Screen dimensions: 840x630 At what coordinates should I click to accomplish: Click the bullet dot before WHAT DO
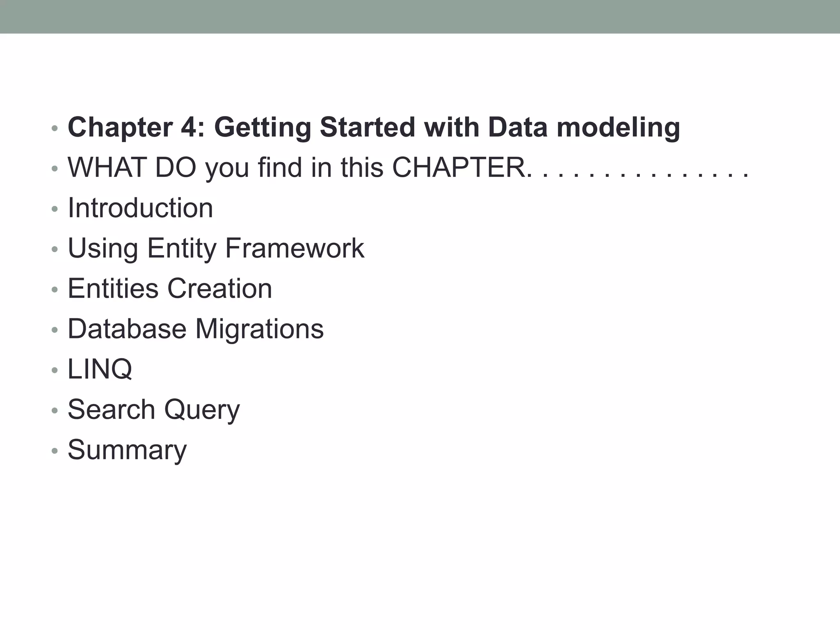(55, 169)
